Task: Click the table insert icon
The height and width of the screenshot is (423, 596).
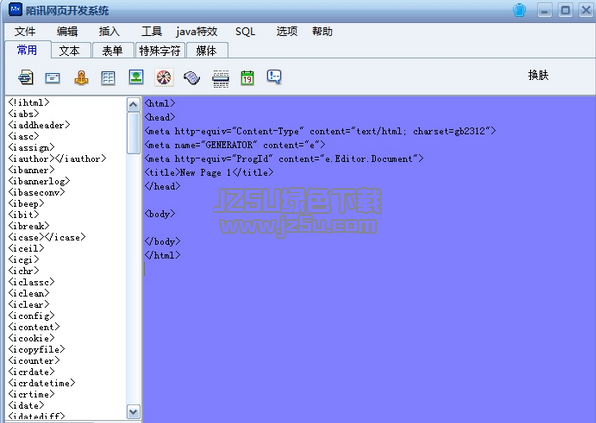Action: coord(108,78)
